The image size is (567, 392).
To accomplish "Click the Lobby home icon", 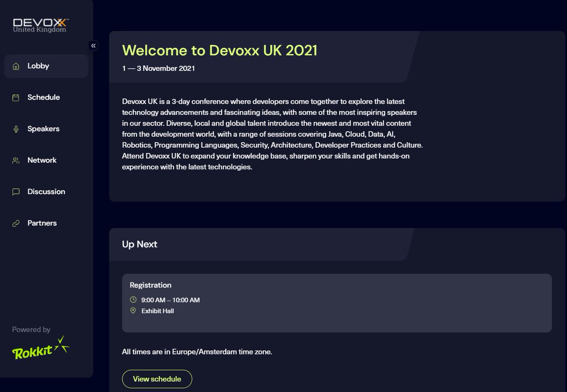I will click(x=16, y=66).
